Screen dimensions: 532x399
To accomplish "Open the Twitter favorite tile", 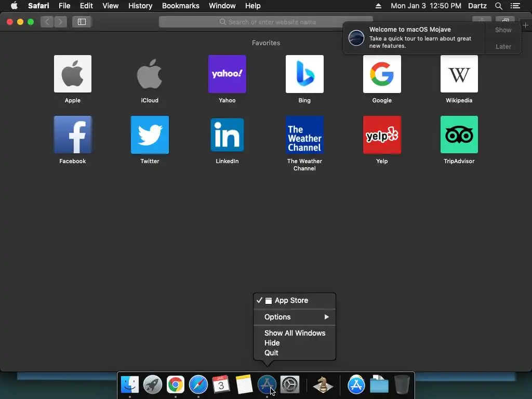I will click(150, 135).
